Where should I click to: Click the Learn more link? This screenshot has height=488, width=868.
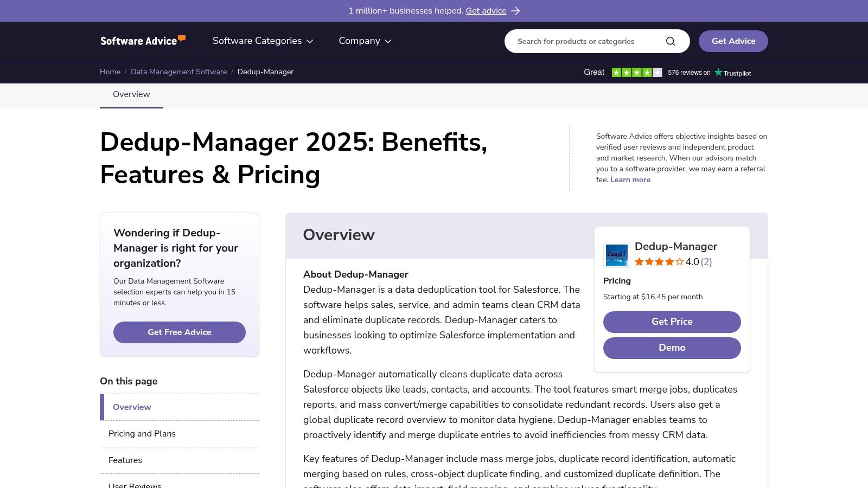coord(630,179)
